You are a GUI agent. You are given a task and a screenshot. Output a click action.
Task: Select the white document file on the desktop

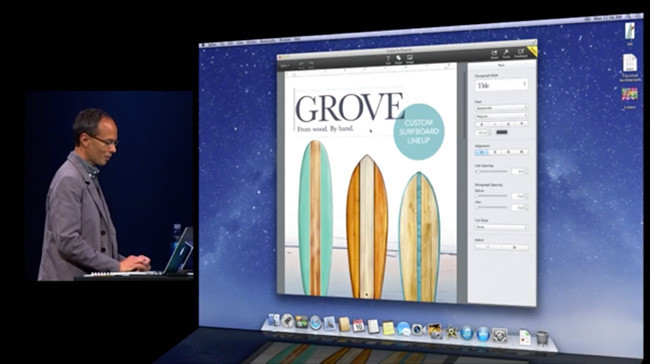(x=630, y=63)
